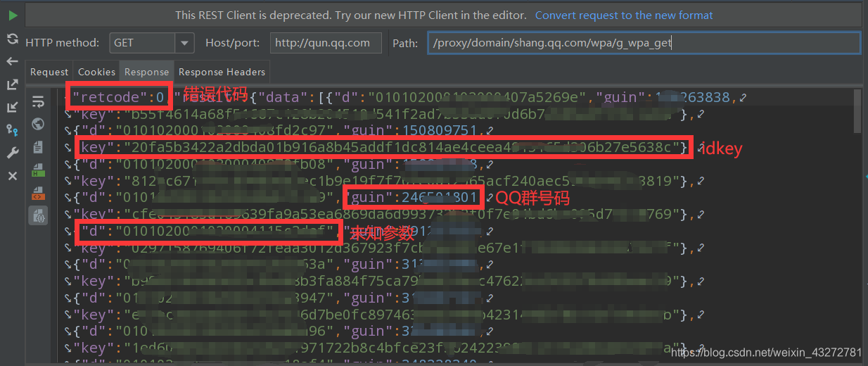This screenshot has height=366, width=868.
Task: Run the HTTP request with green play button
Action: (13, 15)
